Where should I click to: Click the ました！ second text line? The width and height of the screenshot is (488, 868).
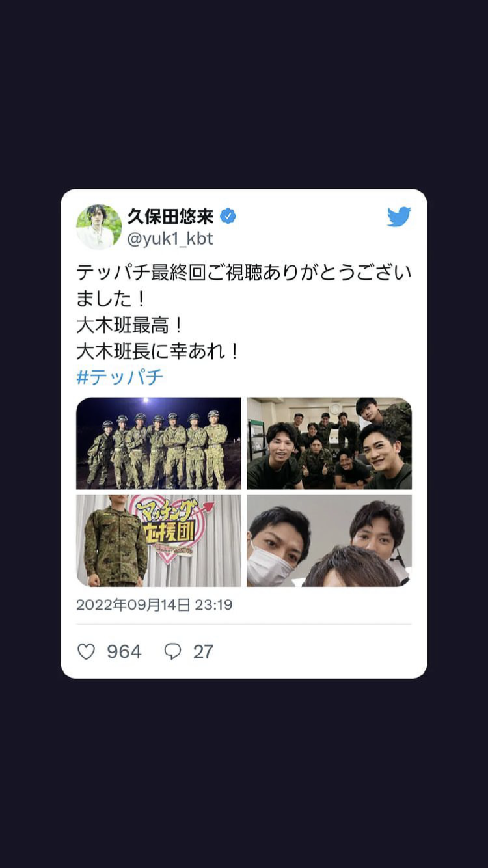click(x=113, y=299)
